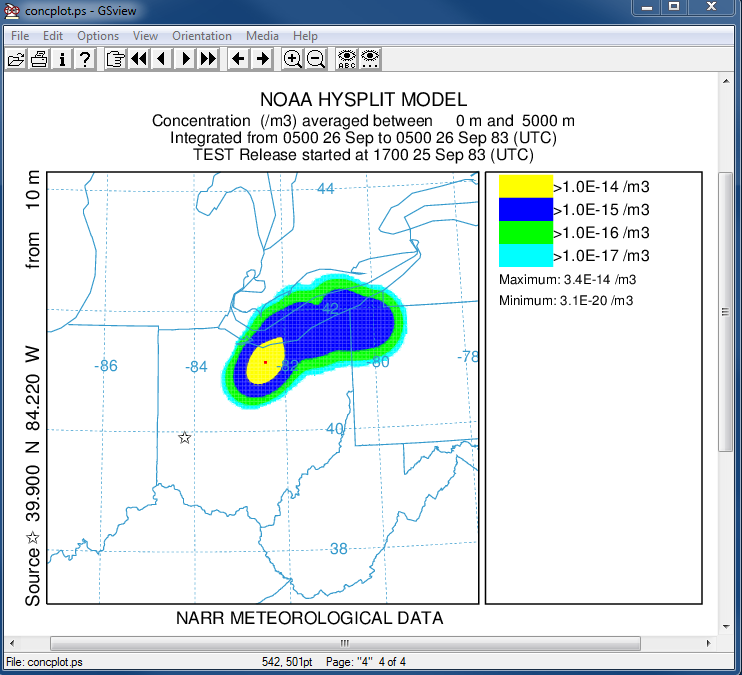This screenshot has width=742, height=675.
Task: Zoom in with the magnifier plus icon
Action: 292,59
